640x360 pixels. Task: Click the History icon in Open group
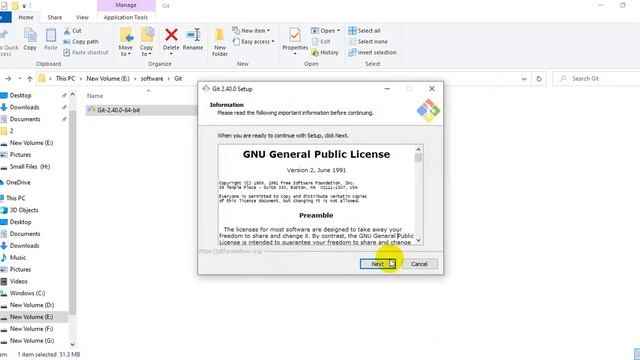pos(325,53)
